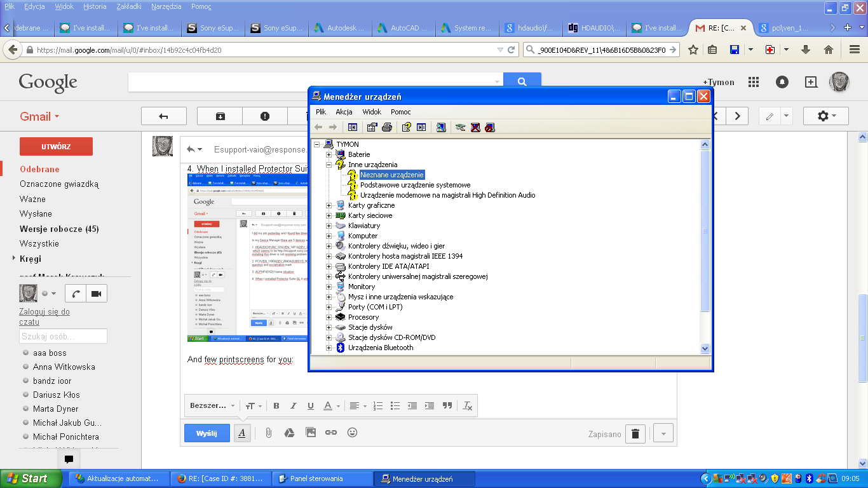This screenshot has height=488, width=868.
Task: Open text color picker in Gmail formatting bar
Action: click(x=332, y=406)
